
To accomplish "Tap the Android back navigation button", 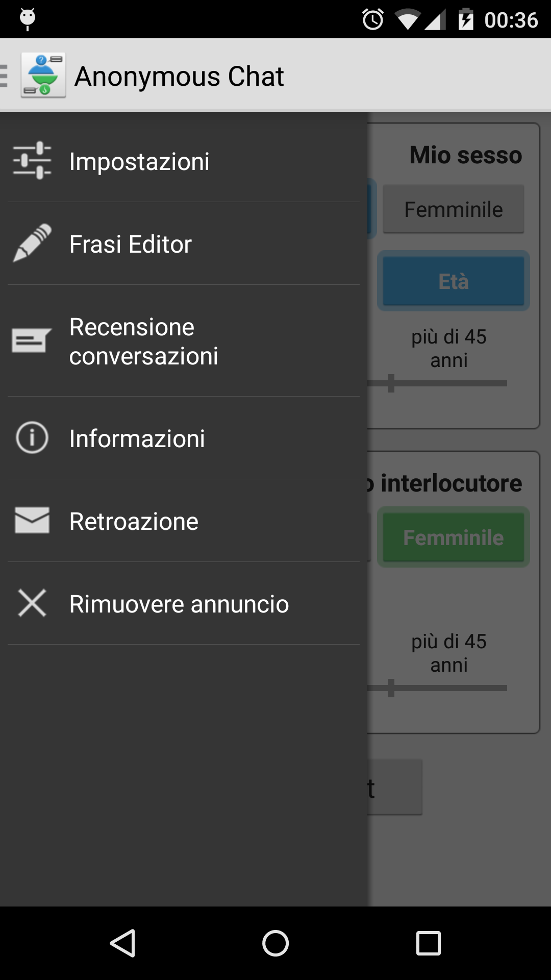I will (122, 943).
